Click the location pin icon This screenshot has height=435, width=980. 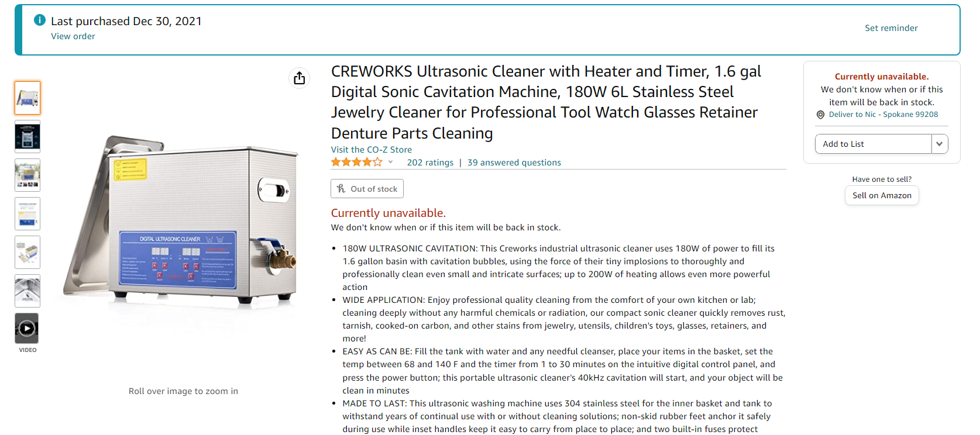click(x=820, y=115)
